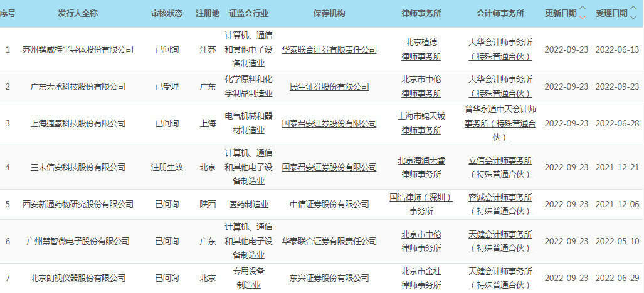Click the 已受理 status cell
Image resolution: width=644 pixels, height=293 pixels.
167,87
